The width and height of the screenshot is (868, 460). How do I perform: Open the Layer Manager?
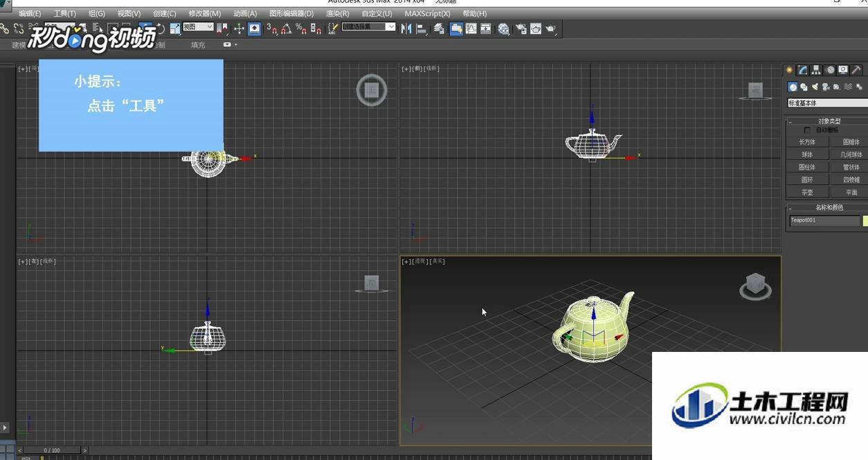click(438, 29)
